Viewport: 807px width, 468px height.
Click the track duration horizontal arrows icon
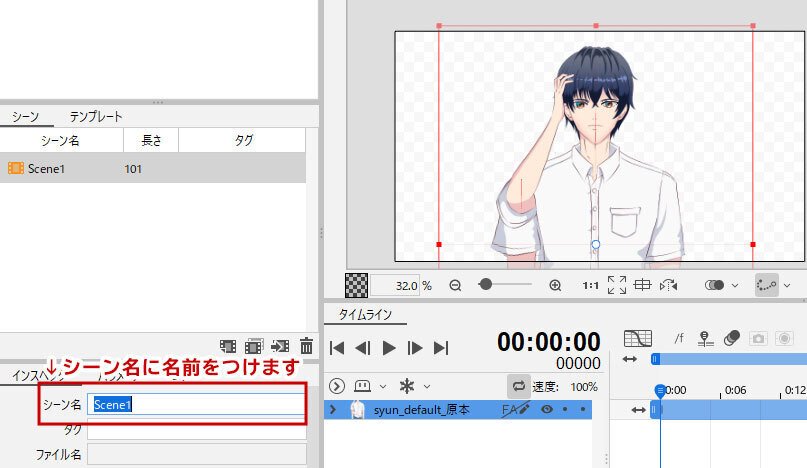coord(639,410)
